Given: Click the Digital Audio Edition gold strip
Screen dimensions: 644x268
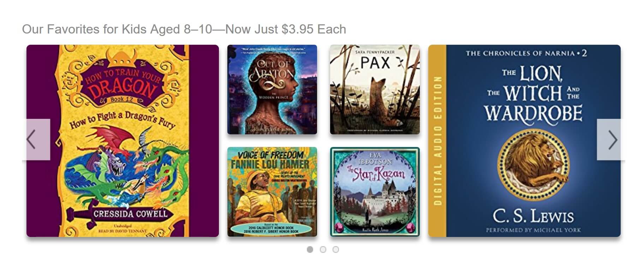Looking at the screenshot, I should (437, 141).
